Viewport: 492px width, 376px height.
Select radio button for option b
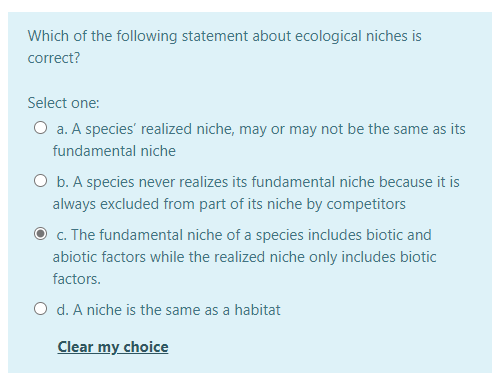[40, 181]
